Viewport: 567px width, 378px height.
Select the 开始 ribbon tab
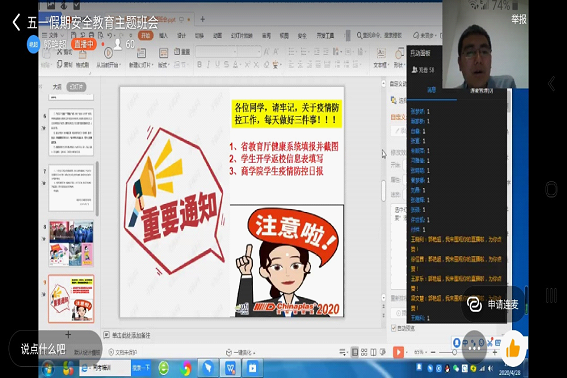145,35
